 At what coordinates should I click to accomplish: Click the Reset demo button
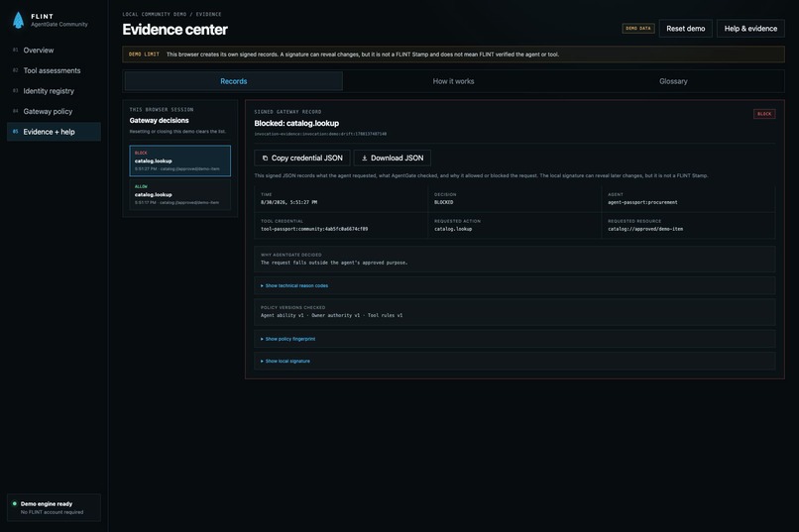(685, 29)
